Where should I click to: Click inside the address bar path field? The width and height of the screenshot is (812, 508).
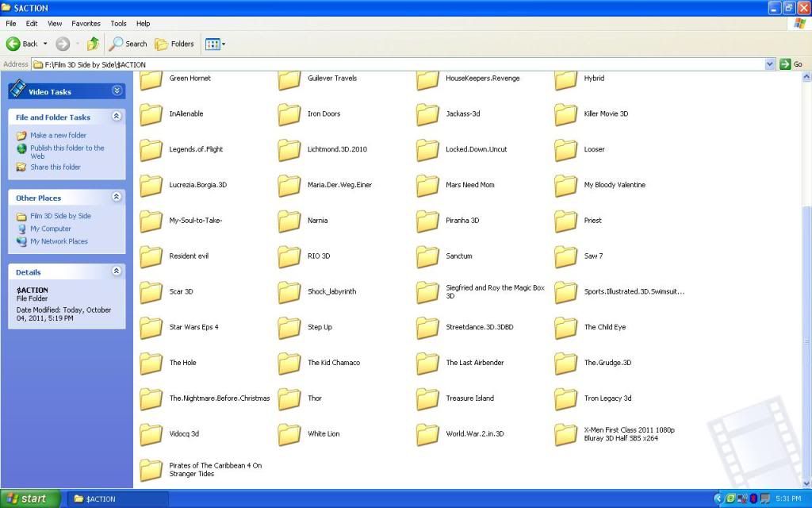(x=398, y=64)
